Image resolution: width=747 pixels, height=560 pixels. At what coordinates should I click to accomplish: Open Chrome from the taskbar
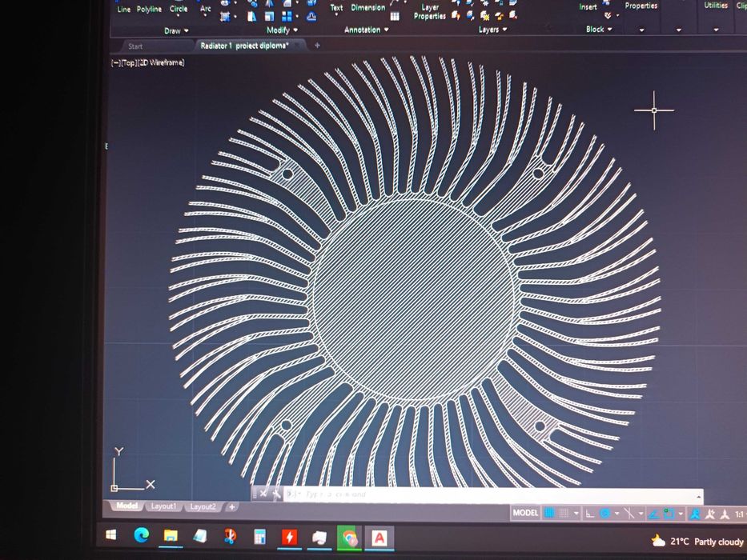[349, 538]
